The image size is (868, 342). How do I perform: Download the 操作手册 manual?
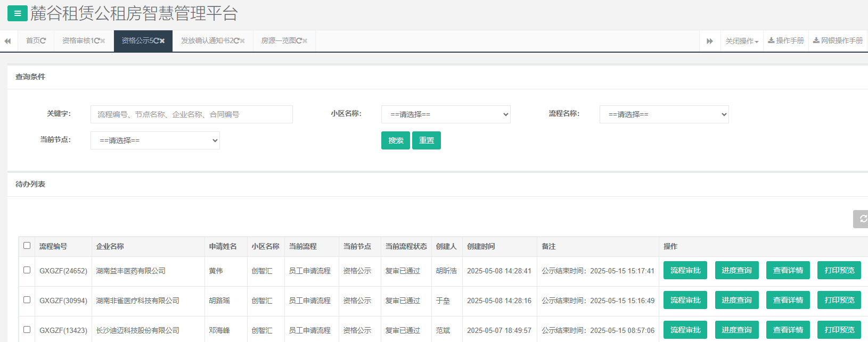point(786,41)
